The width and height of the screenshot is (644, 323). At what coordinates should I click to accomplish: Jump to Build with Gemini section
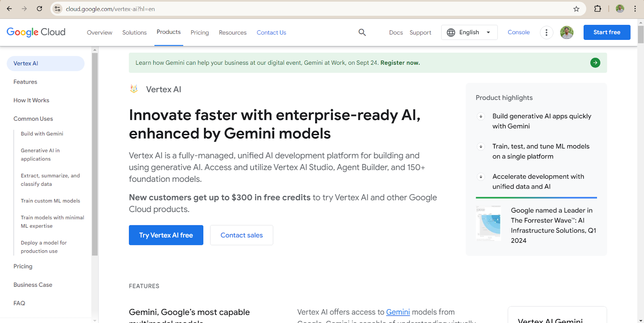[x=42, y=134]
